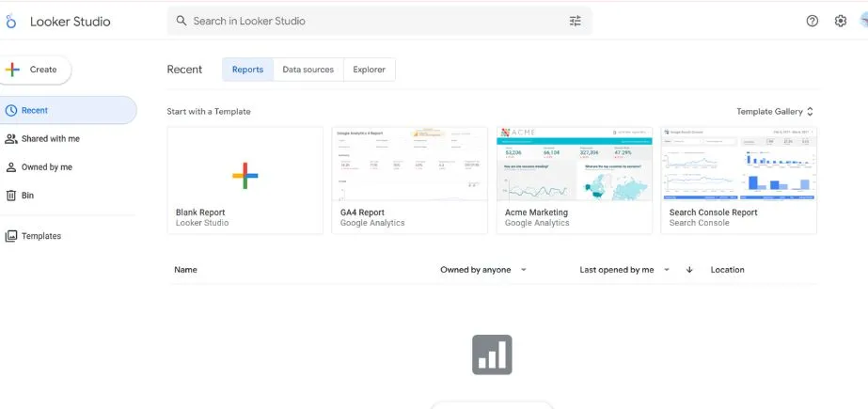868x409 pixels.
Task: Switch to the Explorer tab
Action: 370,70
